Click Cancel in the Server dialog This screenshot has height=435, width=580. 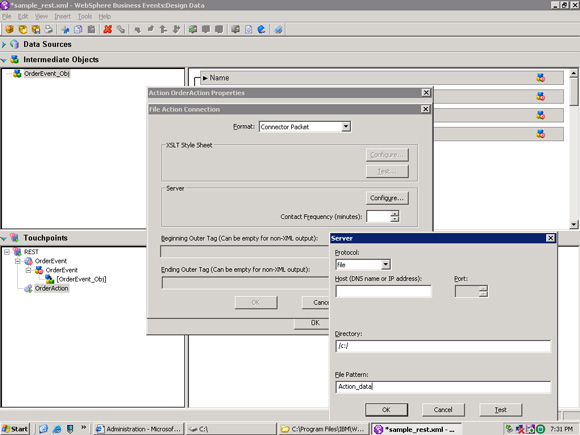(443, 409)
